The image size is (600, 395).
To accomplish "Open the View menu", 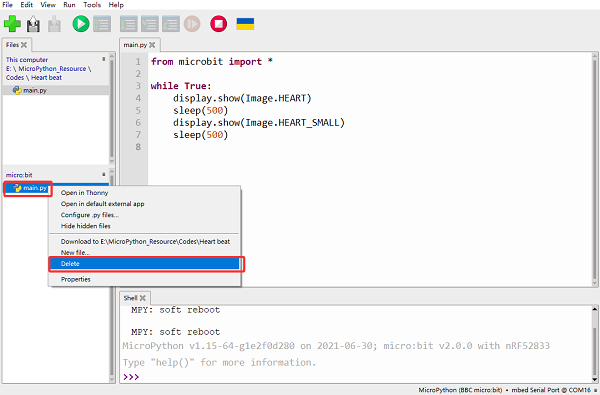I will (x=48, y=5).
